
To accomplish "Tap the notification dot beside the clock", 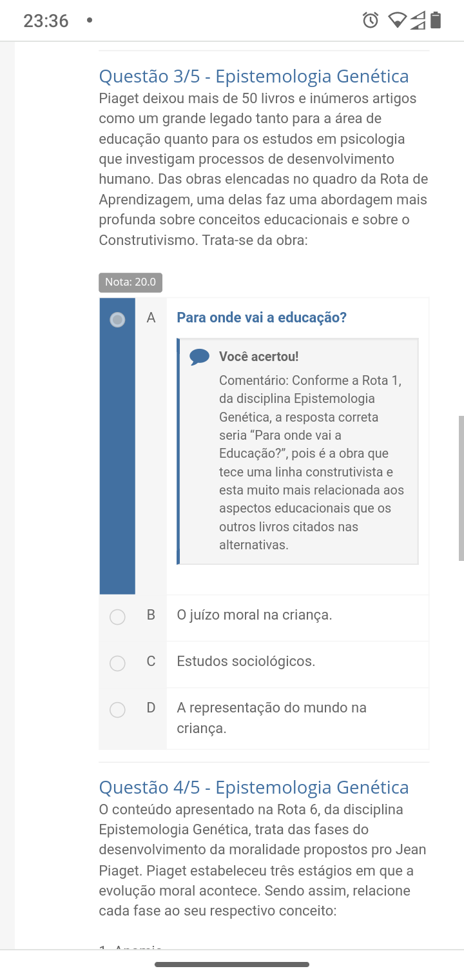I will coord(89,21).
